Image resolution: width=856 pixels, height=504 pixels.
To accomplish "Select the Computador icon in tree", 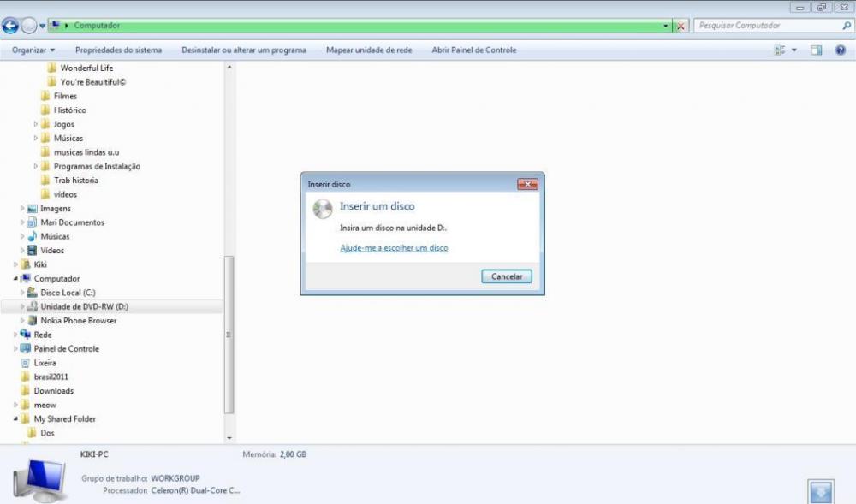I will (x=26, y=279).
